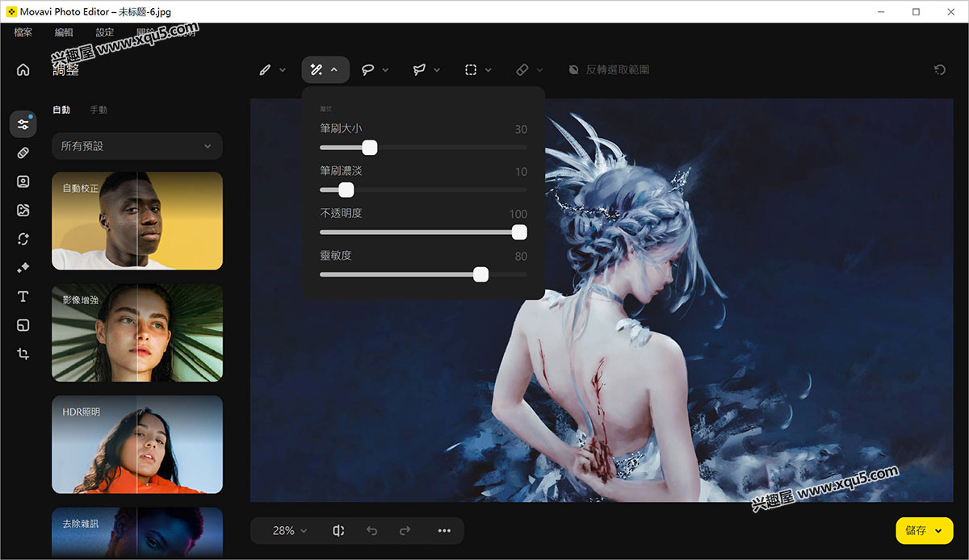Viewport: 969px width, 560px height.
Task: Go to the Home screen icon
Action: [23, 69]
